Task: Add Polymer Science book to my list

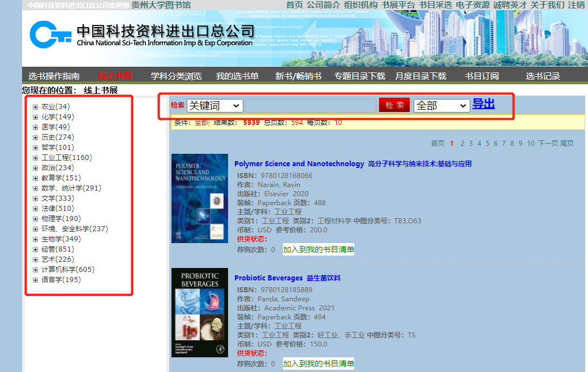Action: pyautogui.click(x=319, y=249)
